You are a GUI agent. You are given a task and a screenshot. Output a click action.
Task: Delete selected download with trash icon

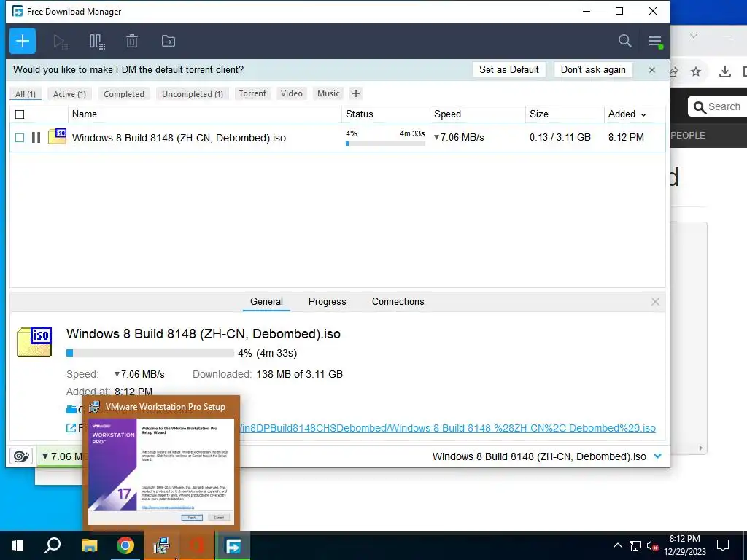[132, 42]
